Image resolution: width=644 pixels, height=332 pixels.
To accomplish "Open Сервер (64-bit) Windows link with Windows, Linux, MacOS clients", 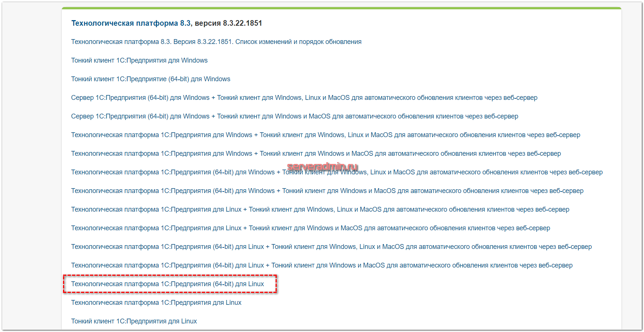I will pos(304,98).
